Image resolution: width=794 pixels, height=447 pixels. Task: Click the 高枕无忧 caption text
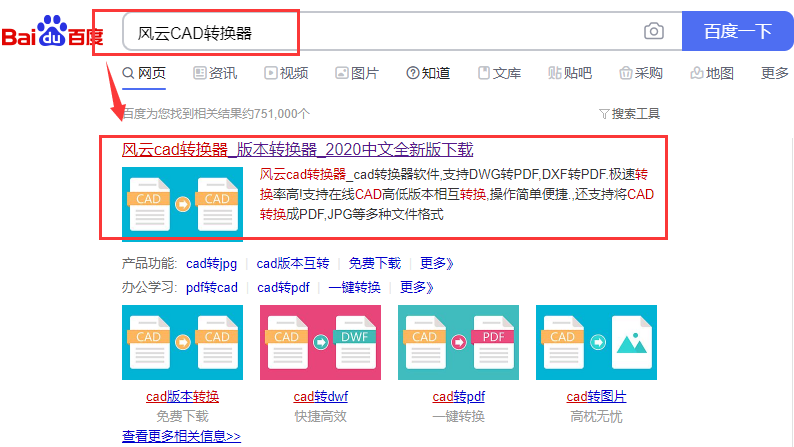(597, 417)
